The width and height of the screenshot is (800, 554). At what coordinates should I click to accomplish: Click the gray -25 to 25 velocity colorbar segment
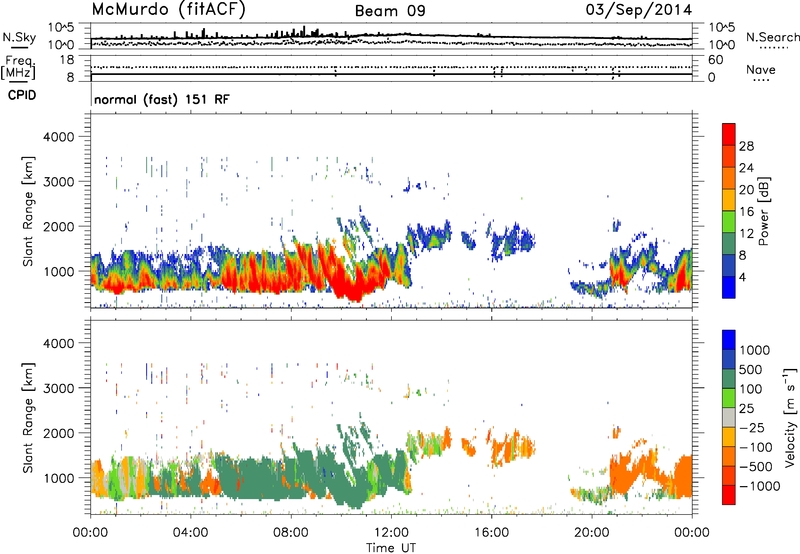click(729, 417)
